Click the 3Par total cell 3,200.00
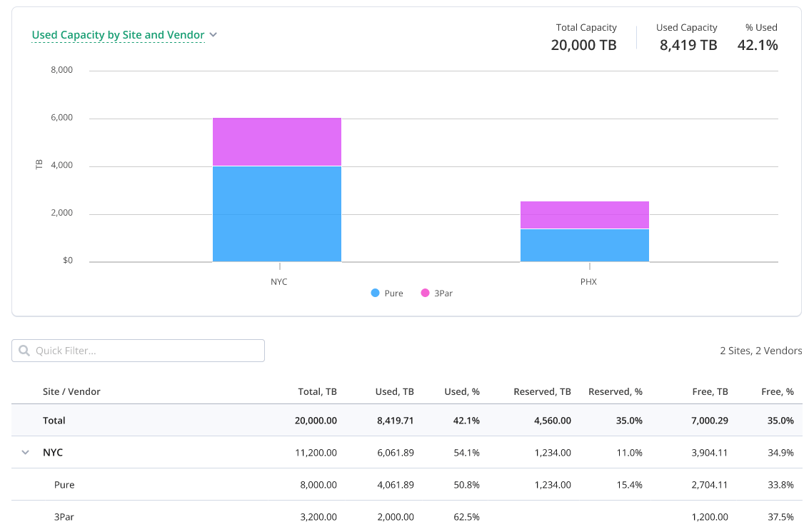This screenshot has height=532, width=809. tap(318, 516)
